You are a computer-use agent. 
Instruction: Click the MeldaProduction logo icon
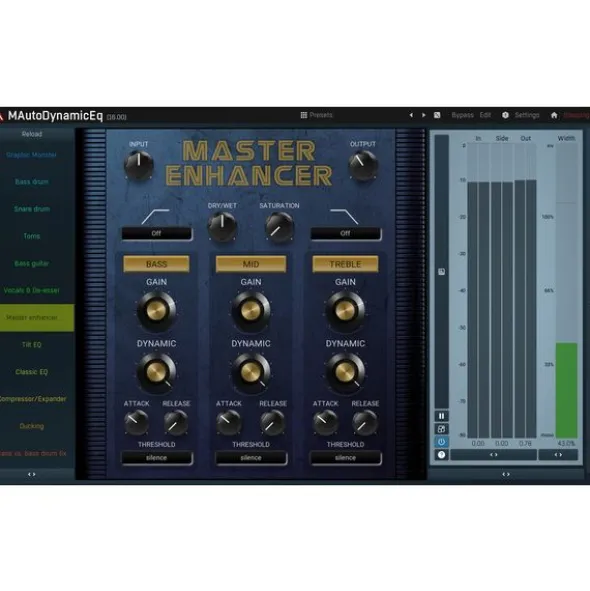click(2, 117)
